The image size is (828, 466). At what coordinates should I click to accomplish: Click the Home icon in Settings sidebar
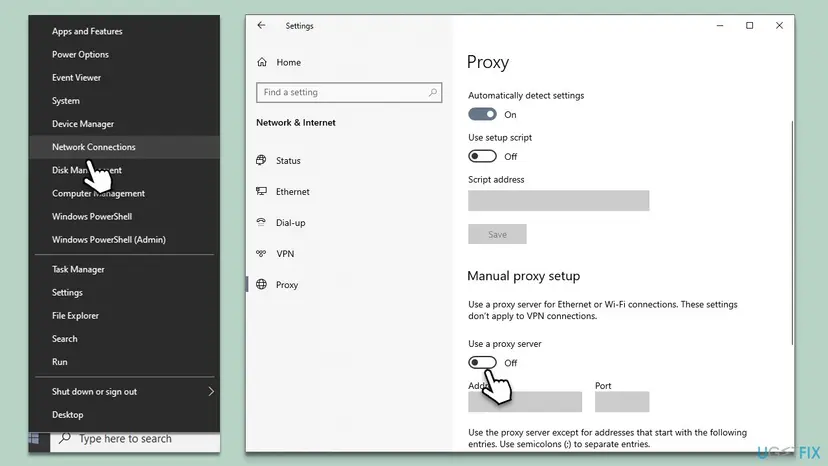[x=262, y=62]
